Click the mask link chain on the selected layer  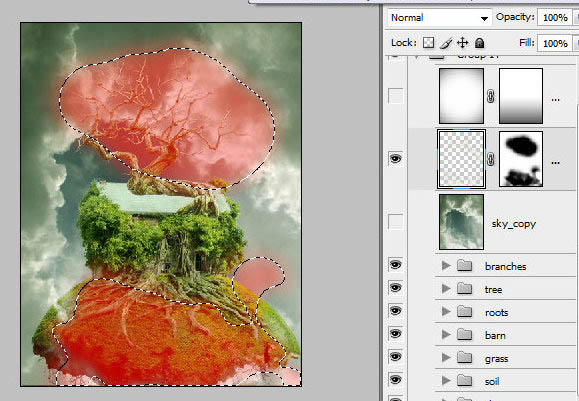pyautogui.click(x=491, y=160)
